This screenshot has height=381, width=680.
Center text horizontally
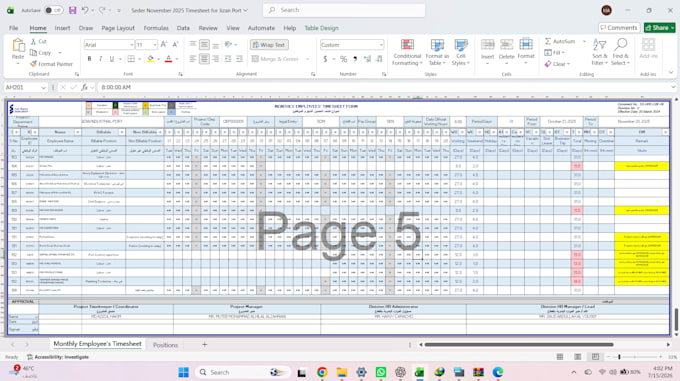click(204, 59)
